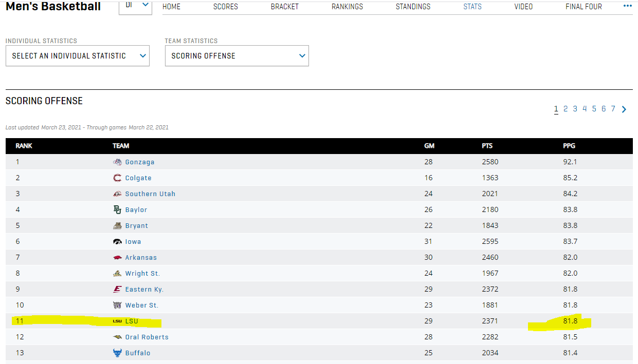Open the HOME tab
This screenshot has height=364, width=638.
coord(172,7)
